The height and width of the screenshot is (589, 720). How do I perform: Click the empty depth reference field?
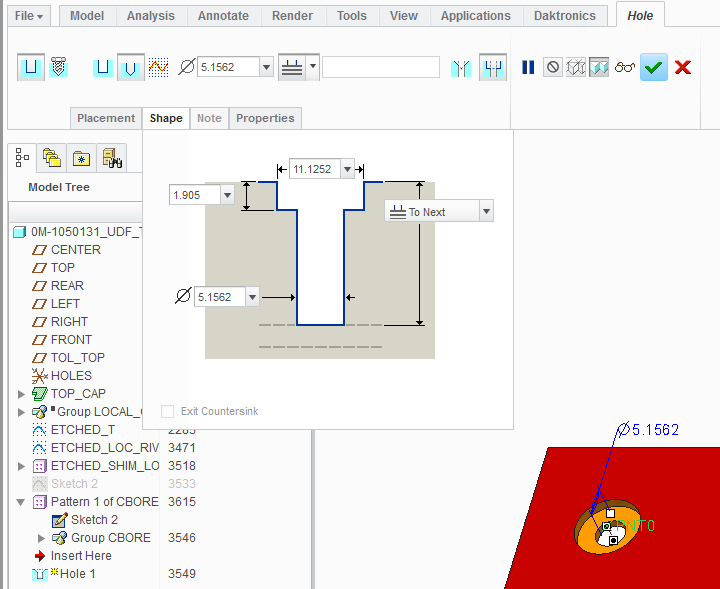point(381,67)
